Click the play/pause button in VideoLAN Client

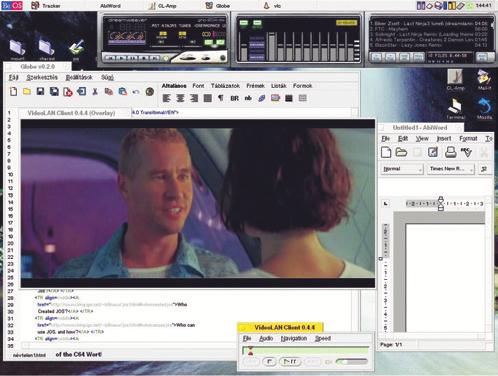click(290, 361)
